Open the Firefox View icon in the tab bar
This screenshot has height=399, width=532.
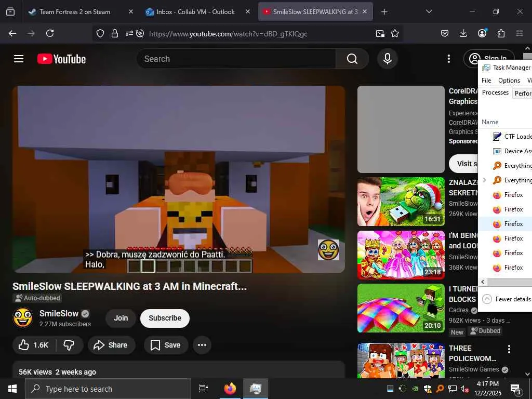(10, 12)
